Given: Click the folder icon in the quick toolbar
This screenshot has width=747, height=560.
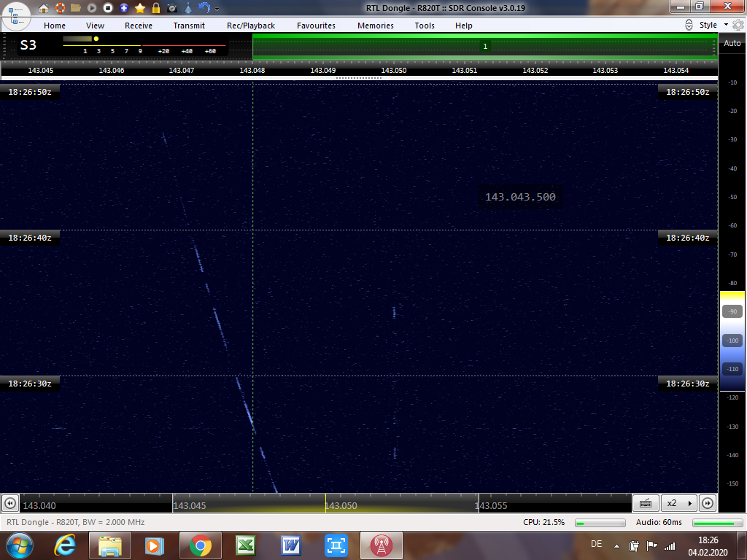Looking at the screenshot, I should click(x=76, y=8).
